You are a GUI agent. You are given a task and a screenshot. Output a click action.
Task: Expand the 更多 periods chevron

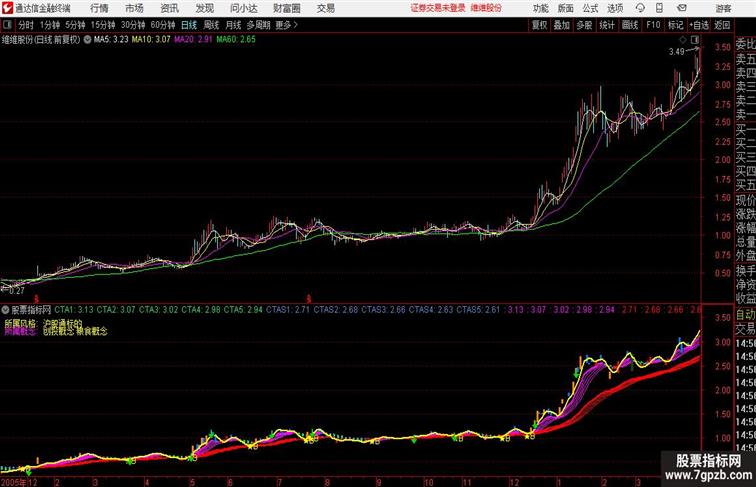coord(286,25)
